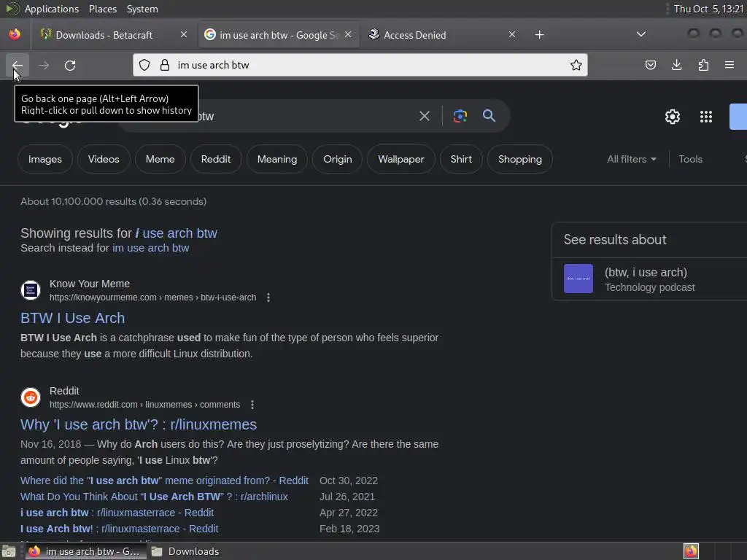747x560 pixels.
Task: Select the Wallpaper filter chip
Action: (x=401, y=159)
